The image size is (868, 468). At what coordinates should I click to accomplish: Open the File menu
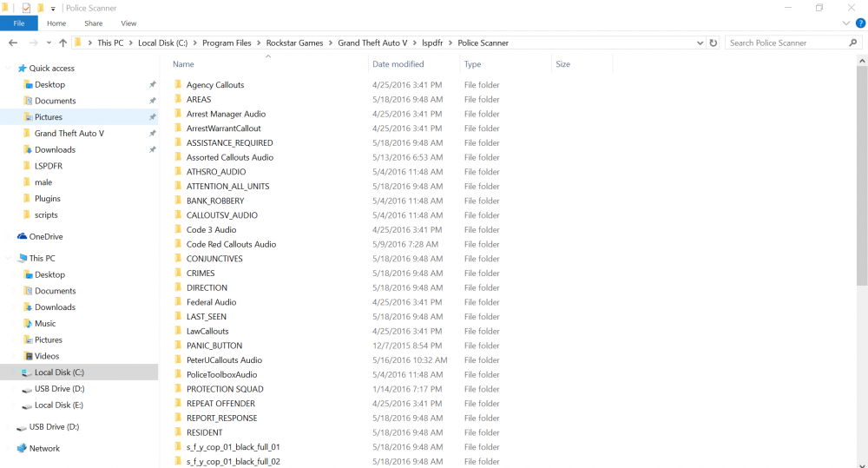point(19,23)
